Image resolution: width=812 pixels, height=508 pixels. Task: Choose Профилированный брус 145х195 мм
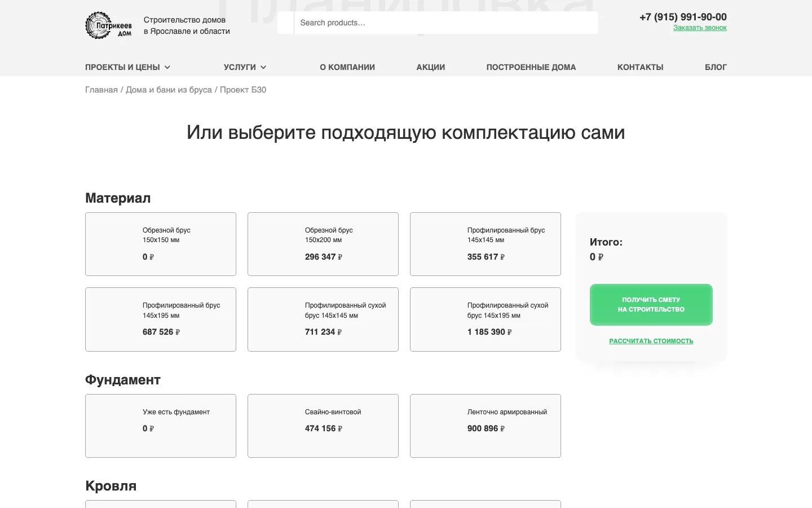point(161,319)
